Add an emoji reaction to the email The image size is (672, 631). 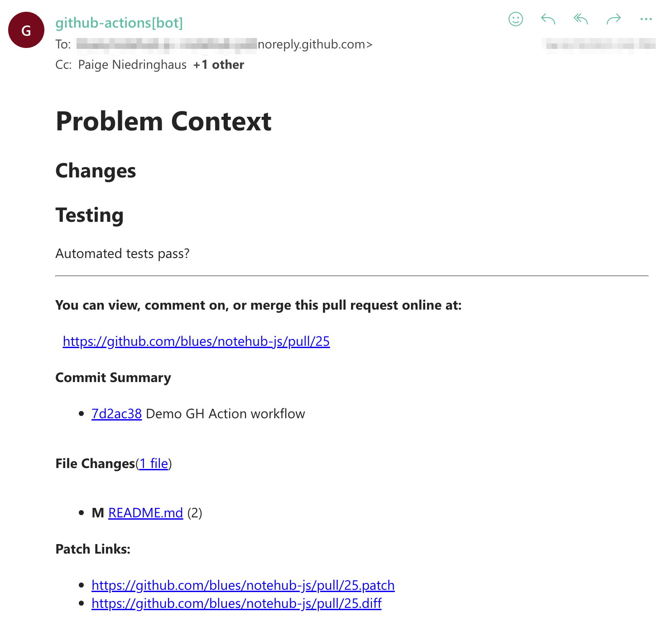[x=515, y=19]
